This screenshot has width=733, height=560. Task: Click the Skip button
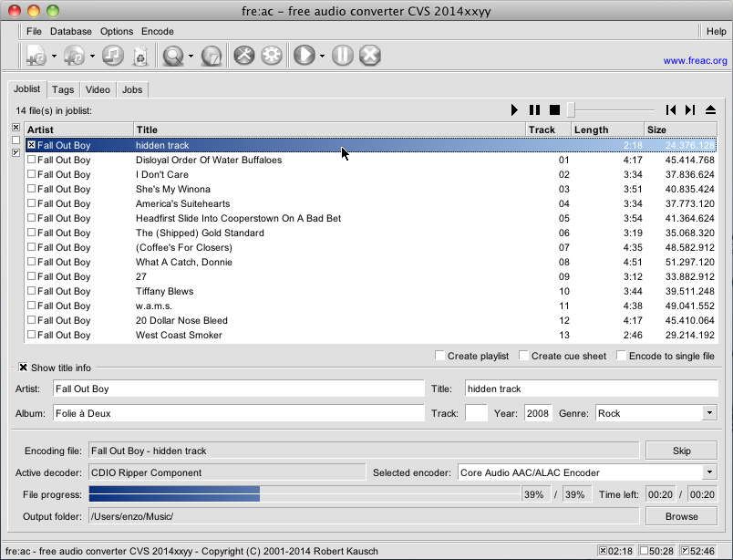[x=682, y=451]
